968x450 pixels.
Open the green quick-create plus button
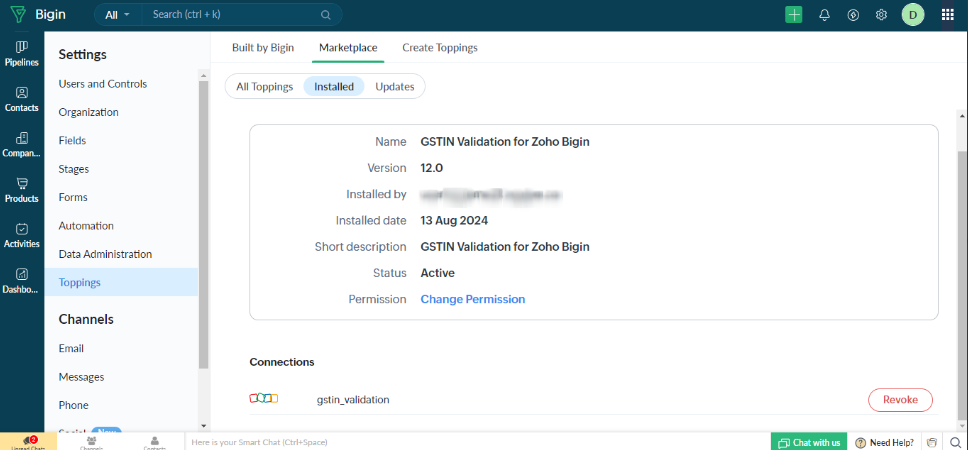pos(793,15)
